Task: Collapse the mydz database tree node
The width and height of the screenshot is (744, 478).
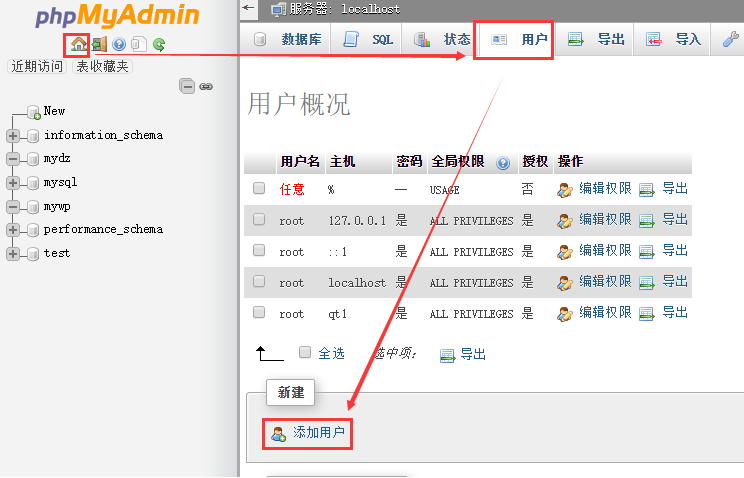Action: click(x=13, y=159)
